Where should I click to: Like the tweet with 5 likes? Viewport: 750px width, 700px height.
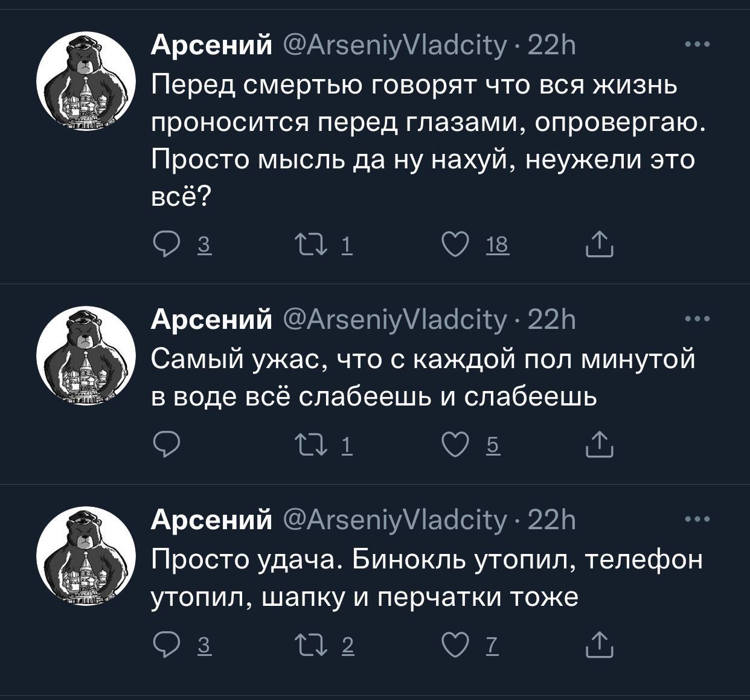point(454,445)
